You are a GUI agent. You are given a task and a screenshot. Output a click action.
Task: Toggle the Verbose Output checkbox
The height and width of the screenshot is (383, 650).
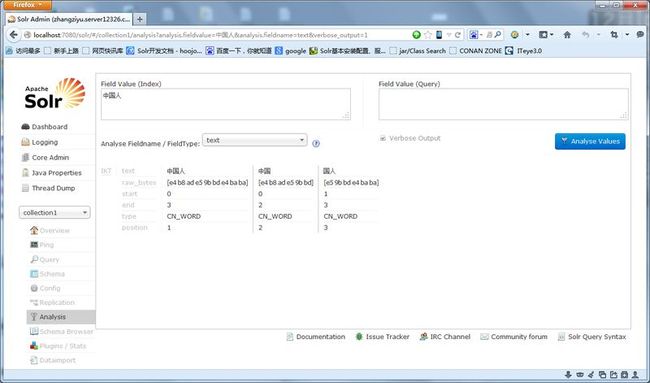pyautogui.click(x=383, y=138)
